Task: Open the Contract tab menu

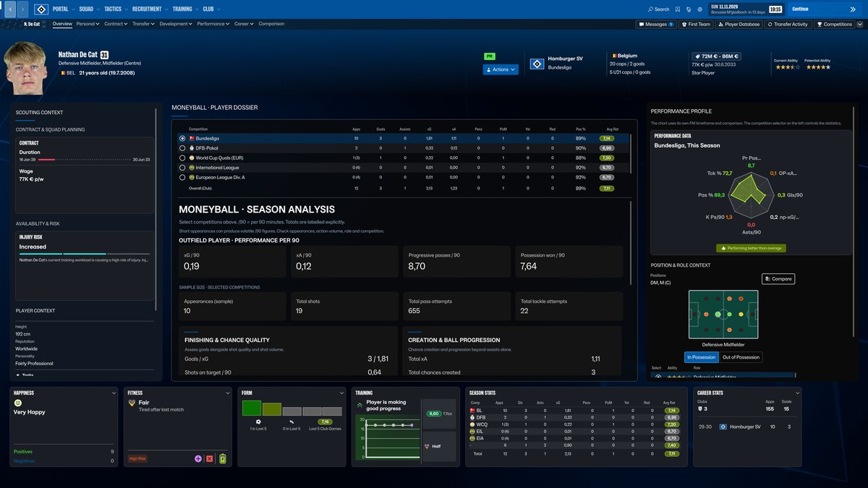Action: [116, 24]
